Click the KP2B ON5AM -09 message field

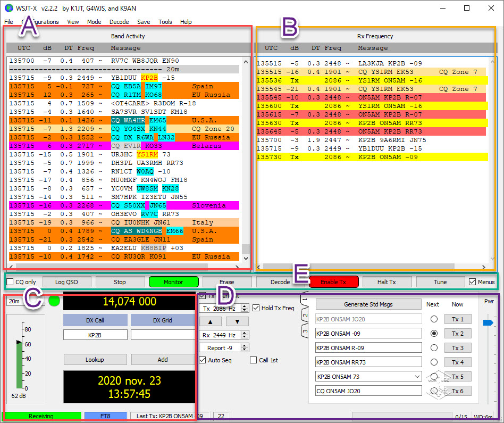coord(368,333)
